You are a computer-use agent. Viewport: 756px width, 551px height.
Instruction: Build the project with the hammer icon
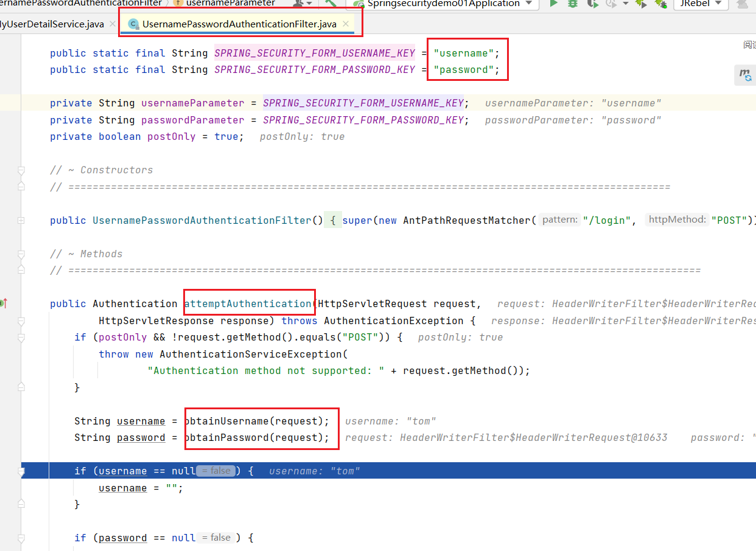pyautogui.click(x=331, y=3)
